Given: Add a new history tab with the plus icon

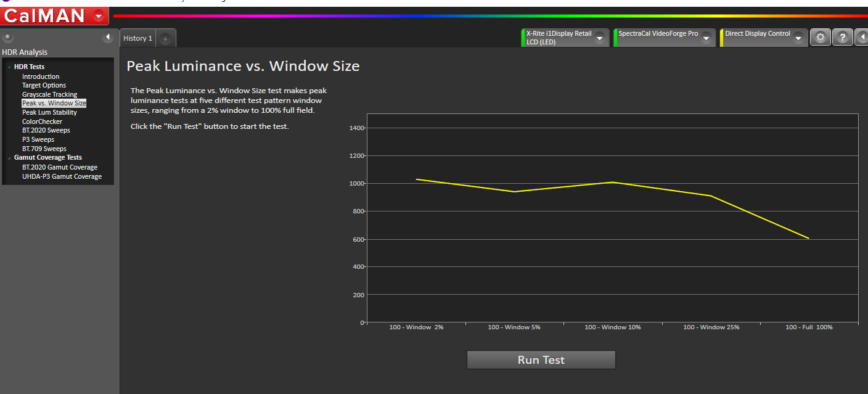Looking at the screenshot, I should (165, 38).
